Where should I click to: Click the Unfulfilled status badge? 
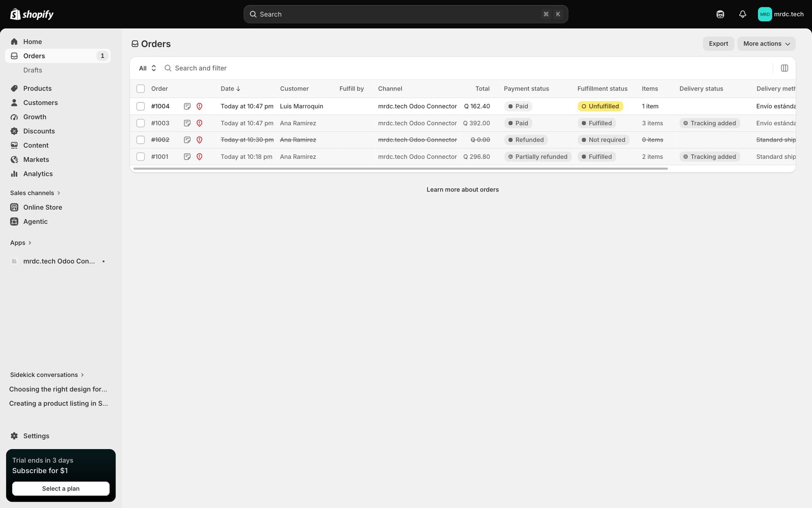coord(600,106)
